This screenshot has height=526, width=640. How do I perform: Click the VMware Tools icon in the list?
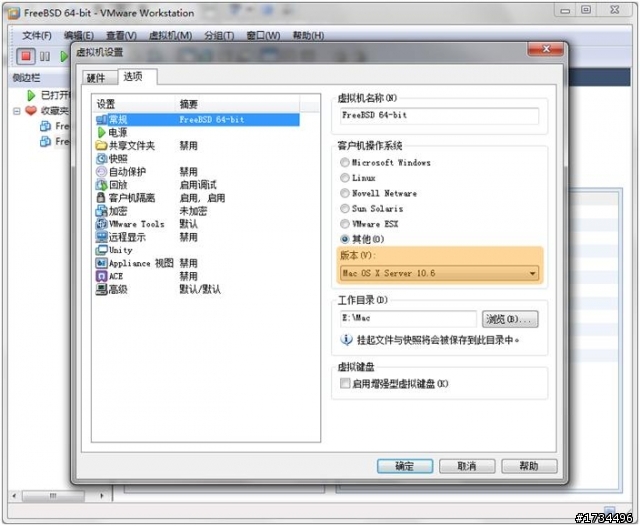click(x=101, y=224)
